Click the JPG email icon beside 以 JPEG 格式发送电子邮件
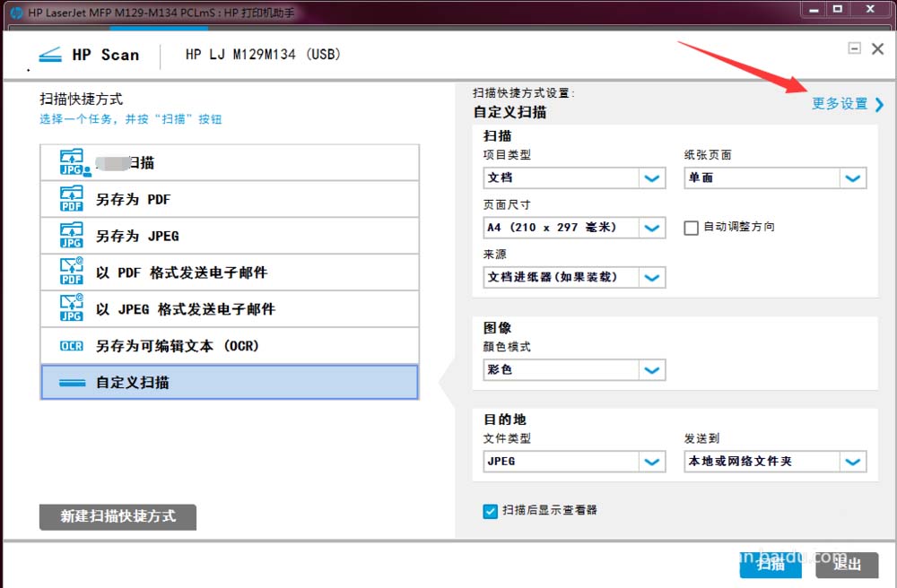Image resolution: width=897 pixels, height=588 pixels. click(72, 308)
